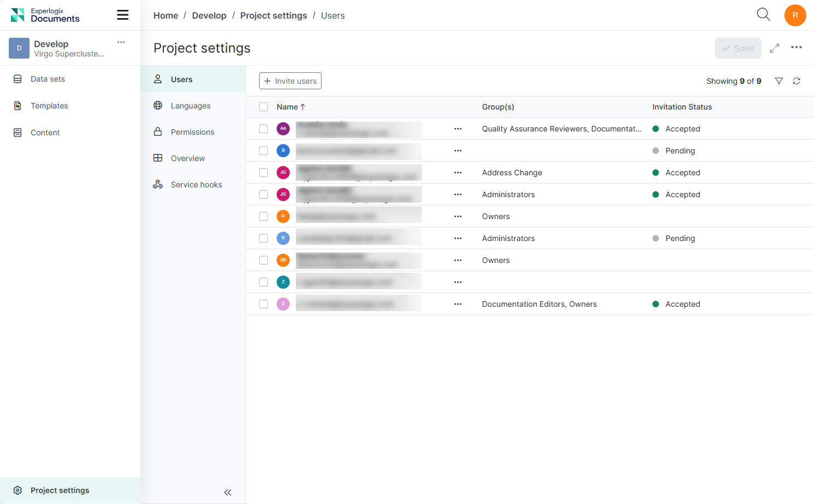Image resolution: width=814 pixels, height=504 pixels.
Task: Expand the panel to full screen
Action: [x=775, y=48]
